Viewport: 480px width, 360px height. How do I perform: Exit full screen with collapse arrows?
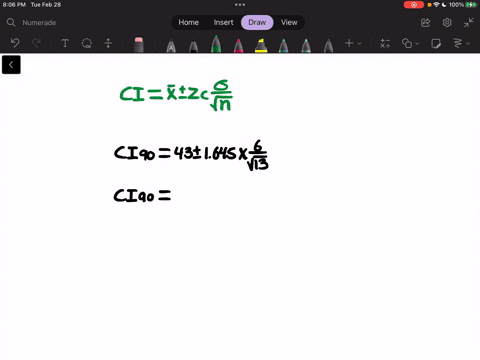[x=469, y=23]
